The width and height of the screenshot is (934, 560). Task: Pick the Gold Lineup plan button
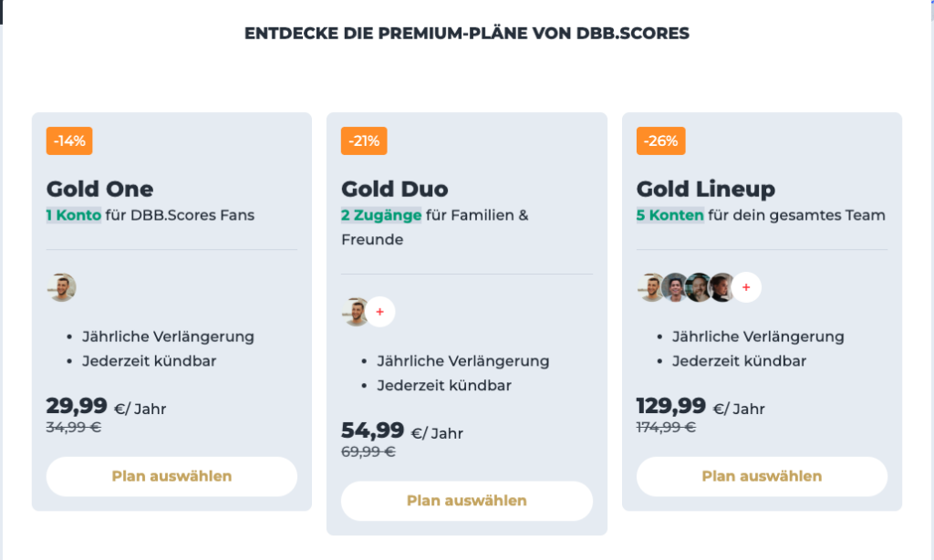pyautogui.click(x=762, y=476)
